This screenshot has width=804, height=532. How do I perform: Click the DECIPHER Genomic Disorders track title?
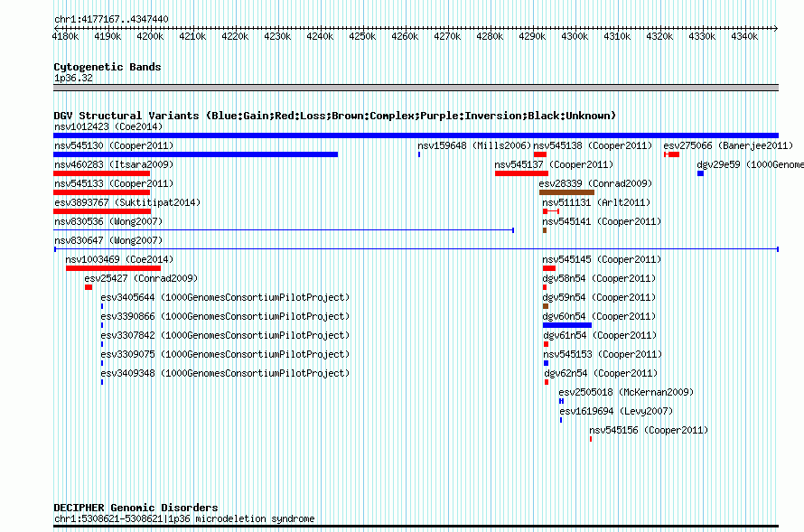(x=136, y=508)
